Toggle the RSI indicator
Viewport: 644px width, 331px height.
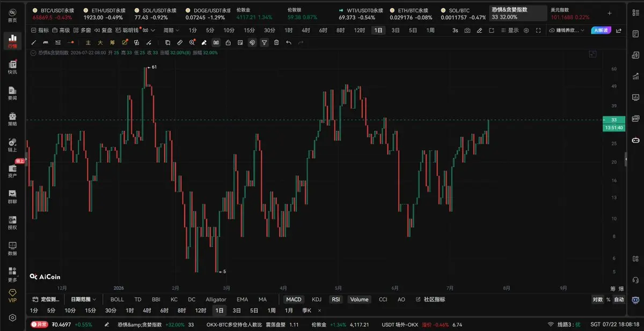336,299
